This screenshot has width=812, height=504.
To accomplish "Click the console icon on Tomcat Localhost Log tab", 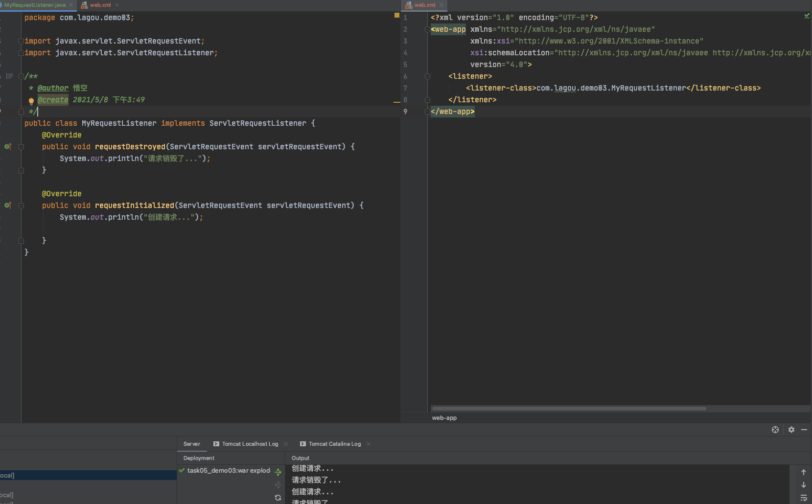I will (216, 444).
